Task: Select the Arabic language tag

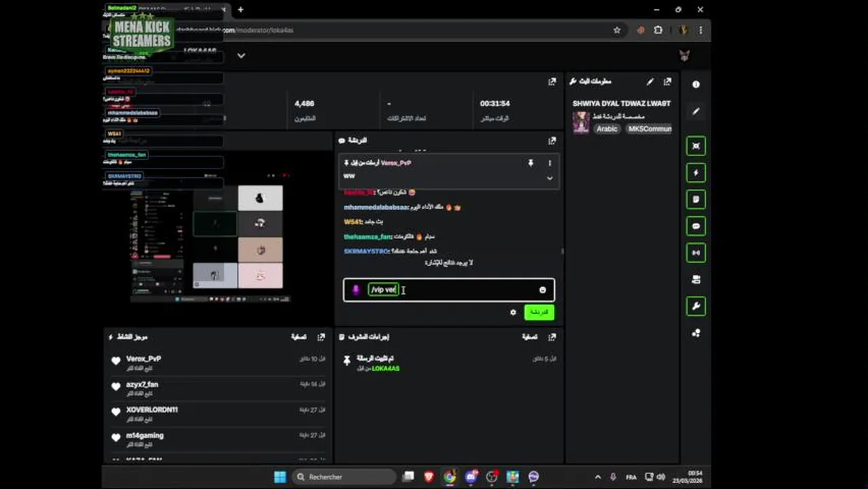Action: (x=607, y=129)
